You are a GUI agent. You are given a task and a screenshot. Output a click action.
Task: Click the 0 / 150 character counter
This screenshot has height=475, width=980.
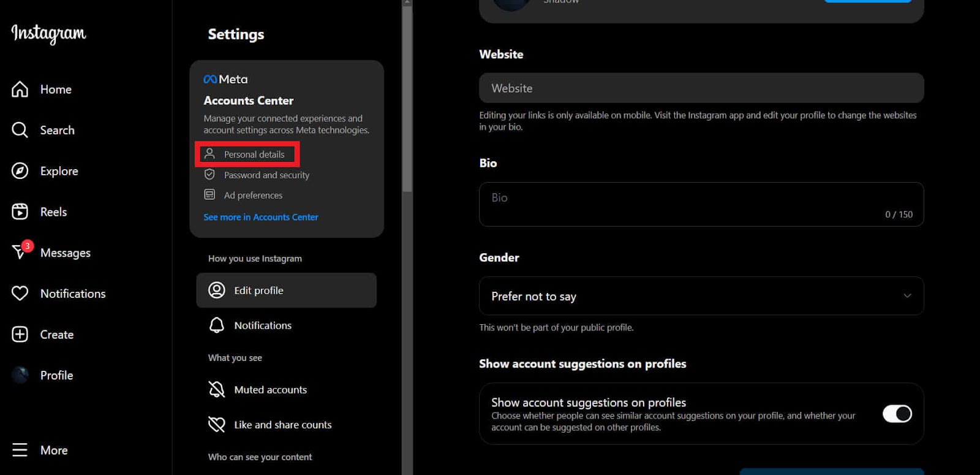tap(899, 215)
